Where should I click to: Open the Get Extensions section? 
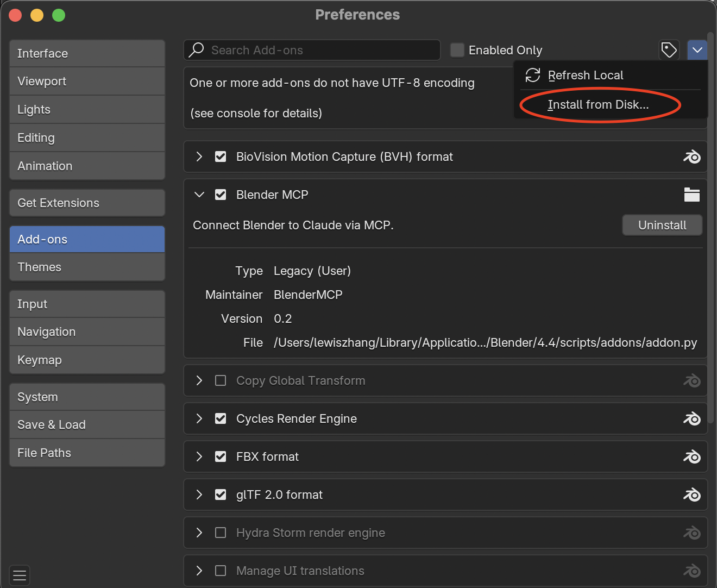(x=87, y=203)
